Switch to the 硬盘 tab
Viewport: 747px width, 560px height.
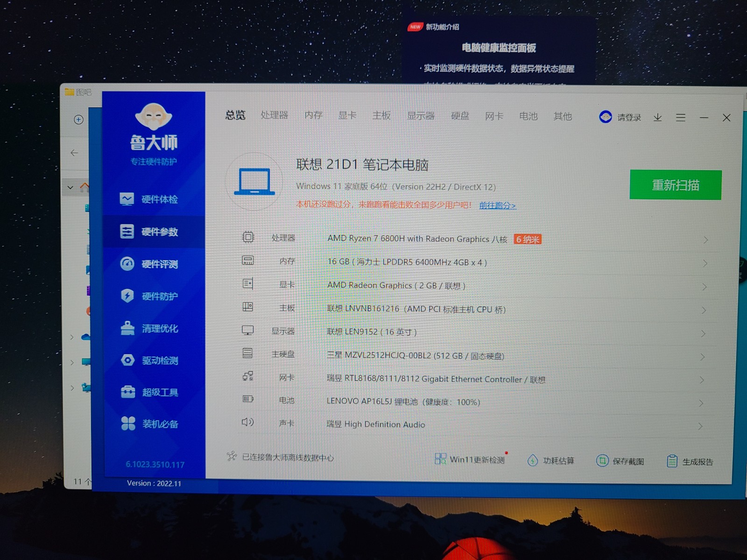click(x=460, y=116)
